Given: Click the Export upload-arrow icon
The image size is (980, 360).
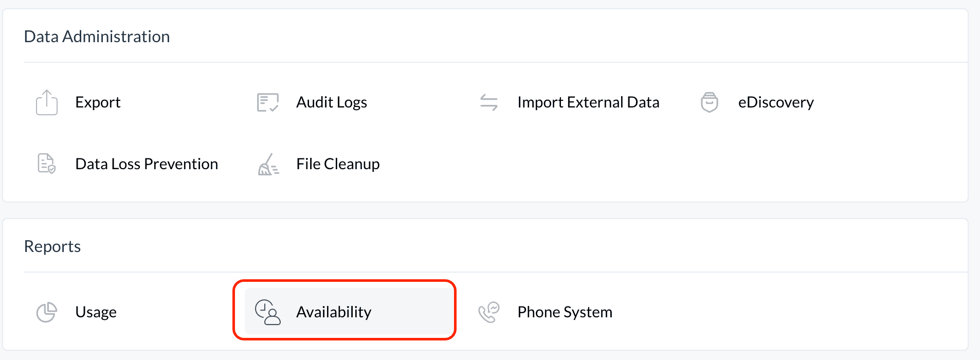Looking at the screenshot, I should (47, 102).
